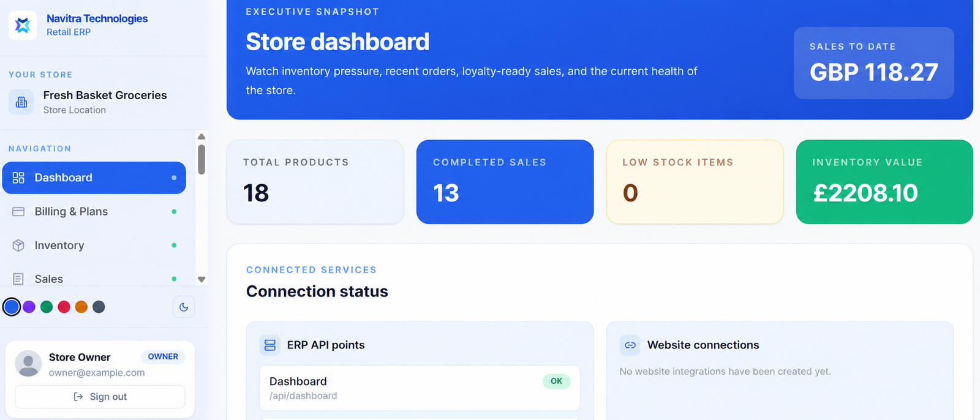Click the OWNER role badge
The image size is (980, 420).
163,357
